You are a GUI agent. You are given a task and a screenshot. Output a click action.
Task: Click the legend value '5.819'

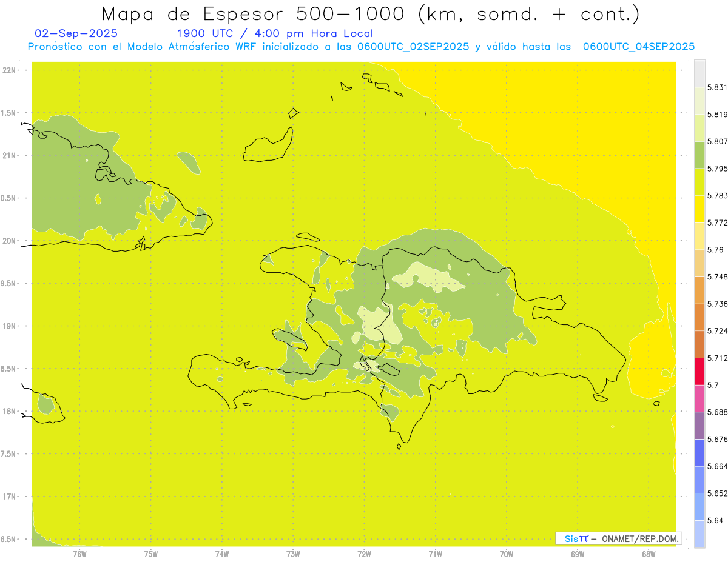(717, 114)
